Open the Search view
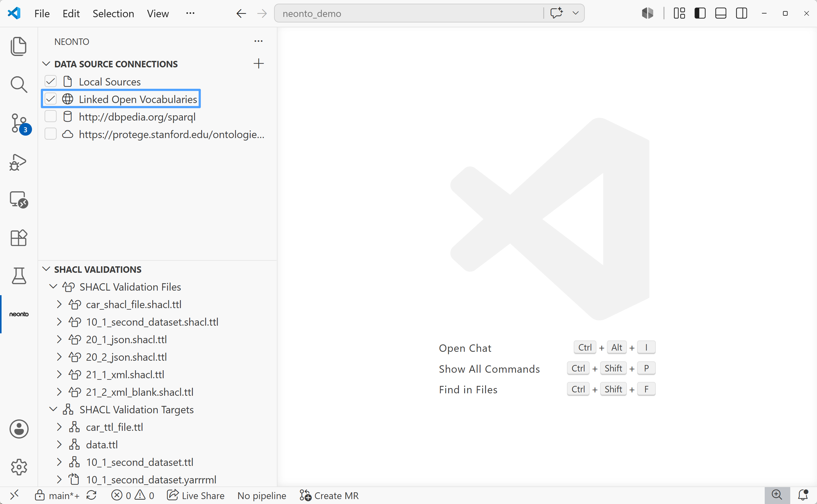Image resolution: width=817 pixels, height=504 pixels. (19, 84)
